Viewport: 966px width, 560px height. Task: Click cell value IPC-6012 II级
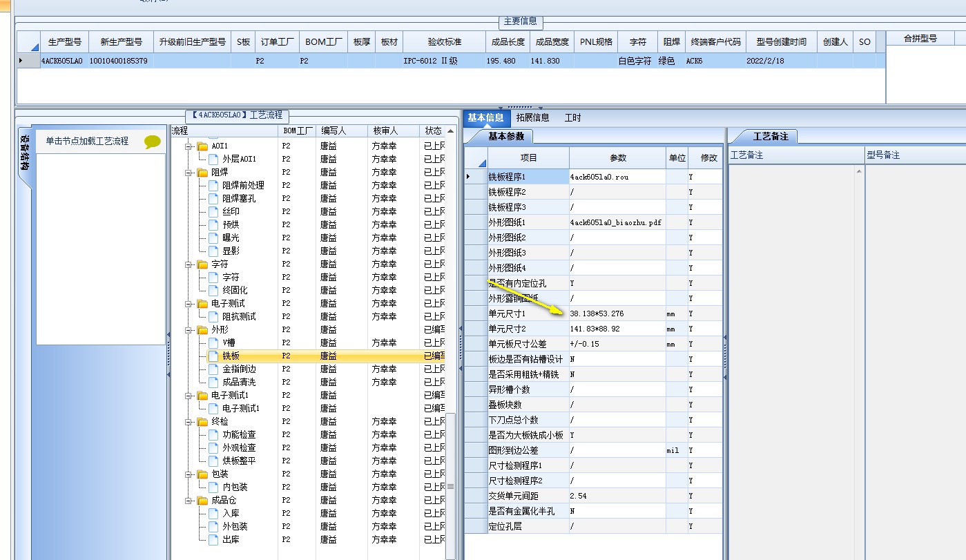(430, 61)
